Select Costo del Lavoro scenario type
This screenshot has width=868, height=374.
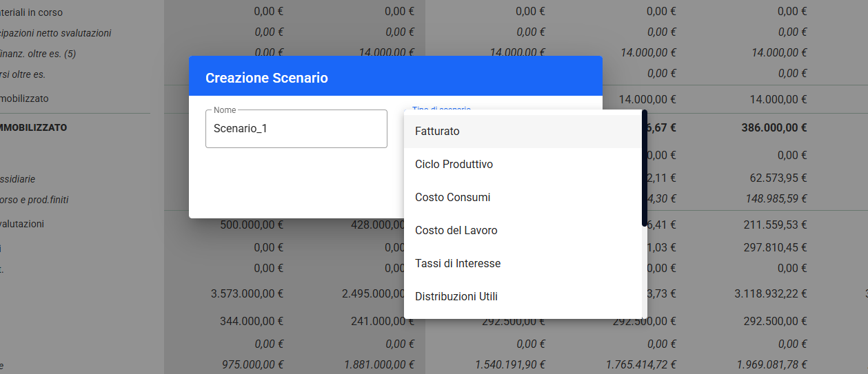point(456,230)
